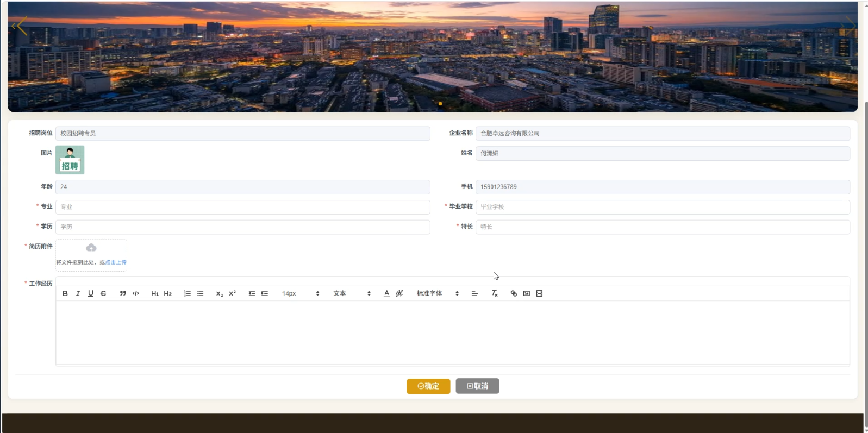The height and width of the screenshot is (433, 868).
Task: Apply superscript formatting
Action: point(232,293)
